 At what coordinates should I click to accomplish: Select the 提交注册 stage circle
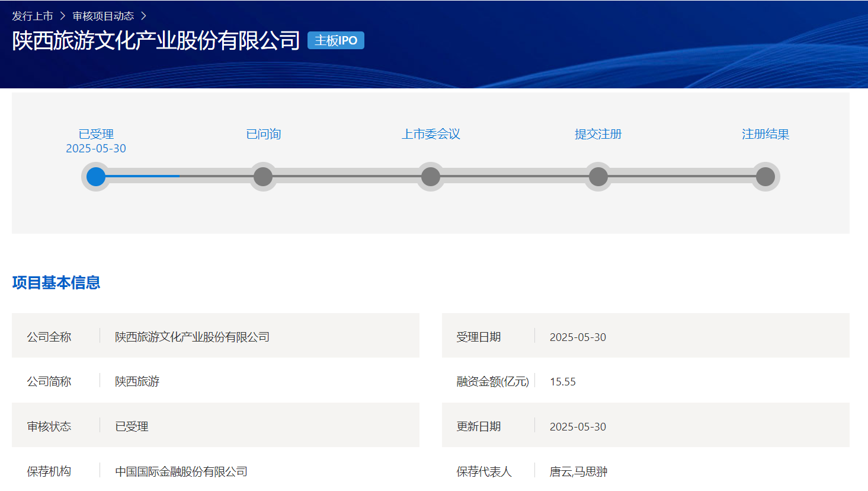598,177
